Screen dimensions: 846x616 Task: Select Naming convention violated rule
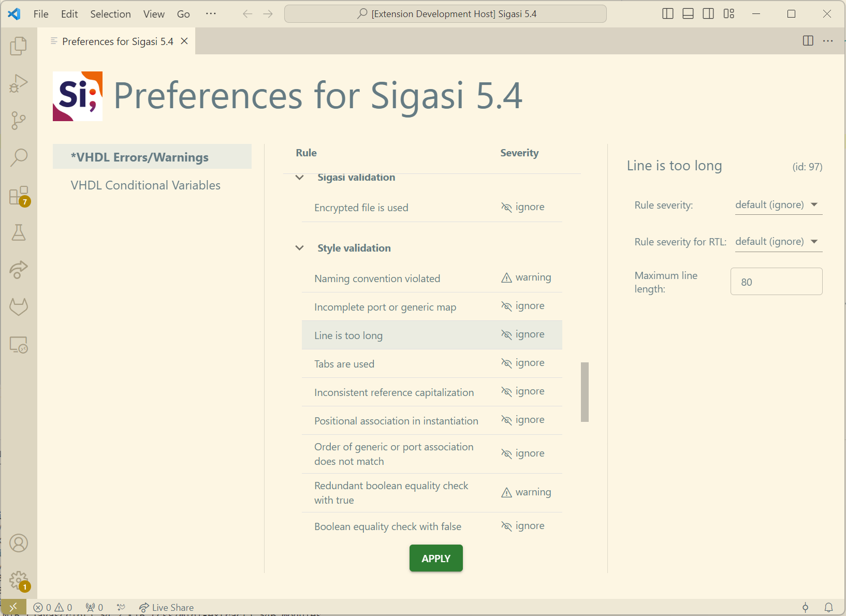432,278
